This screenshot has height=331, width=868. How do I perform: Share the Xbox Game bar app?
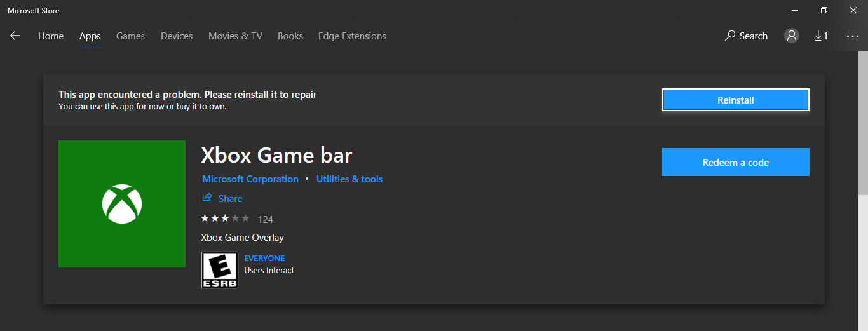[x=222, y=198]
